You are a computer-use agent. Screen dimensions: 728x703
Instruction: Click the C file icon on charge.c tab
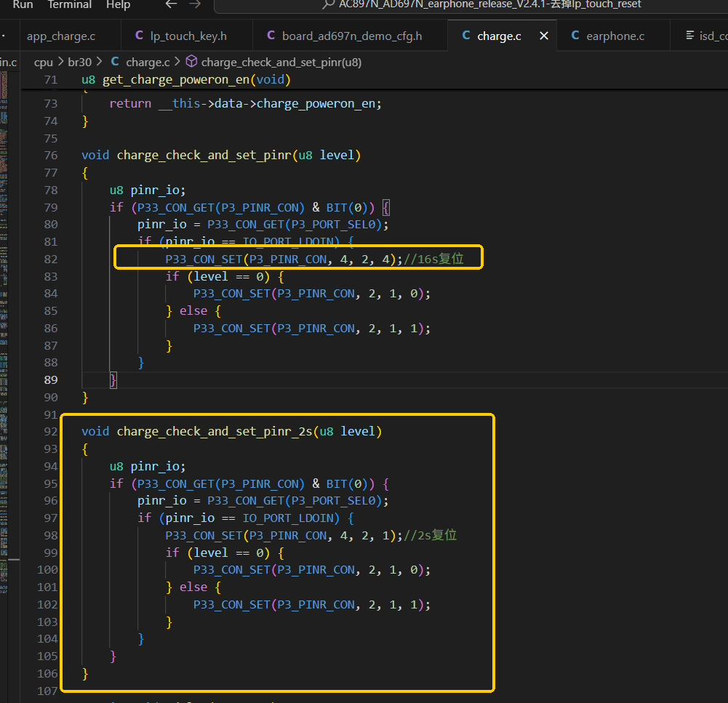pos(466,36)
